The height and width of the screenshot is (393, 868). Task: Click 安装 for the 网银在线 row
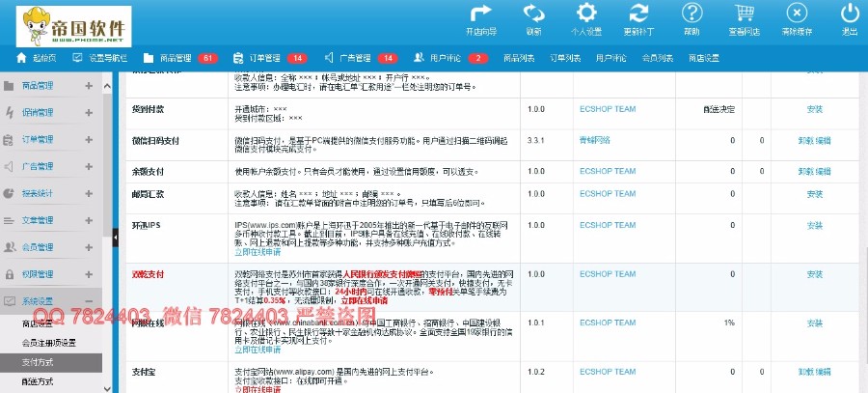(814, 323)
